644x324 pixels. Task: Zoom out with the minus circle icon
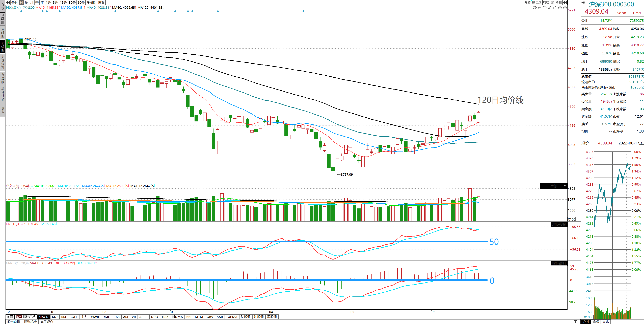click(565, 8)
